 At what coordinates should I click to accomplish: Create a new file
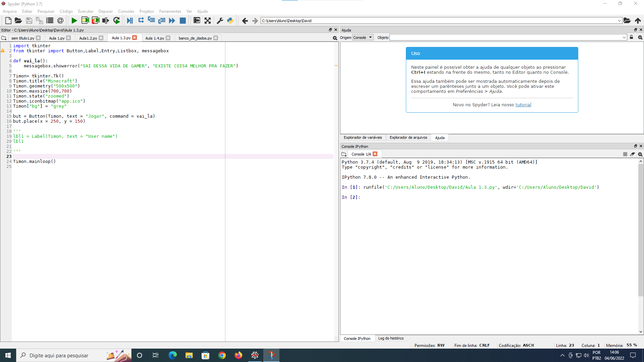pyautogui.click(x=8, y=21)
